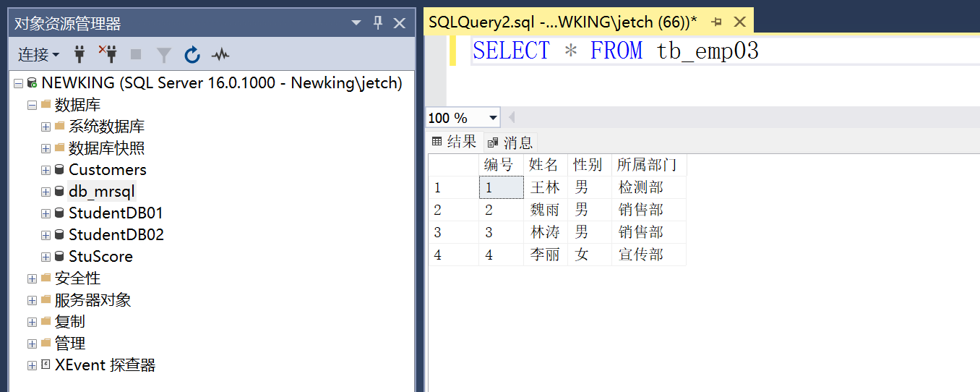Select the row header for row 4

454,255
